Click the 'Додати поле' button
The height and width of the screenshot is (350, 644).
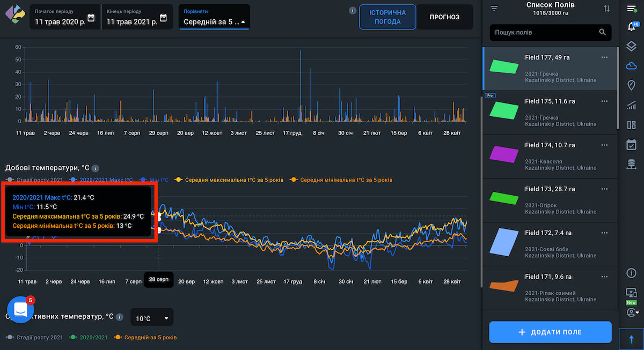pos(550,332)
